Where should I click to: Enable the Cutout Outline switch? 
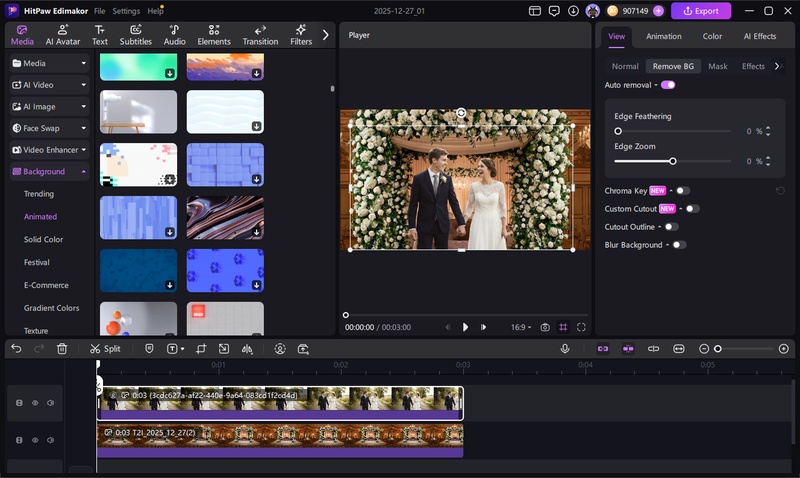[671, 227]
